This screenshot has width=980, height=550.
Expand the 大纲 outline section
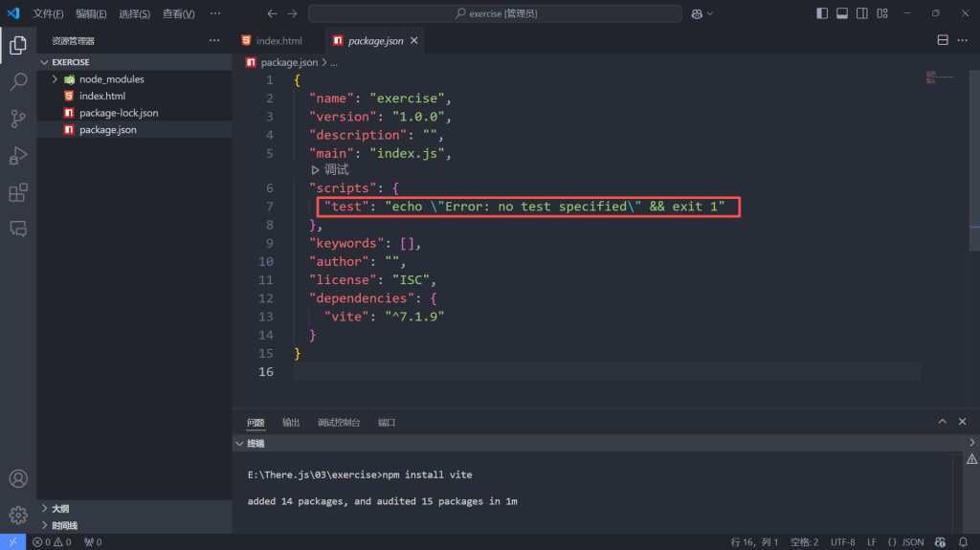[45, 509]
